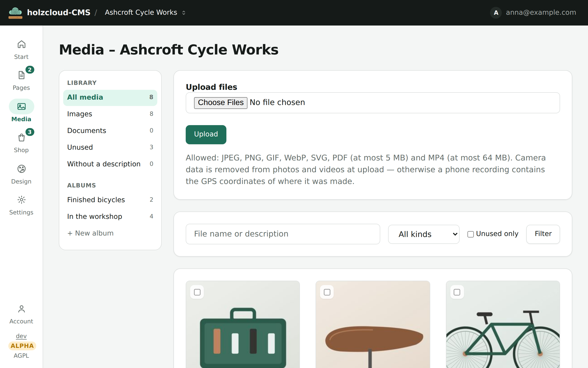Select the bicycle saddle image checkbox

[x=327, y=292]
